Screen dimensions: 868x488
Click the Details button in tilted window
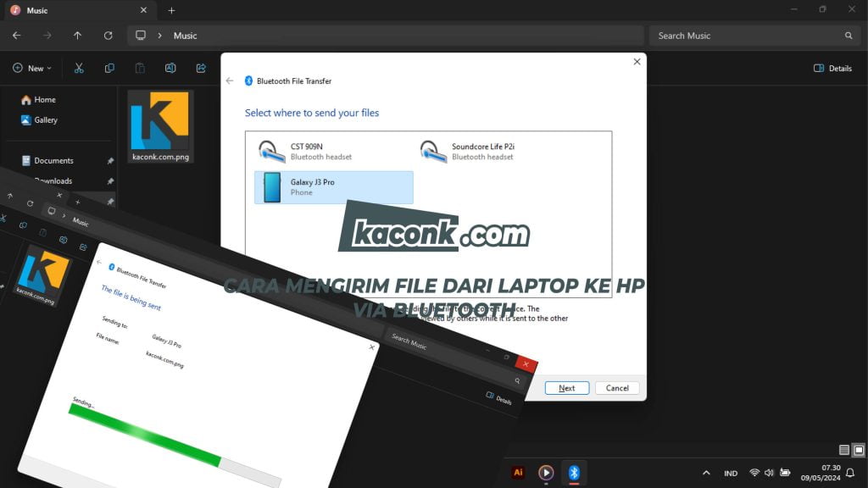(498, 398)
